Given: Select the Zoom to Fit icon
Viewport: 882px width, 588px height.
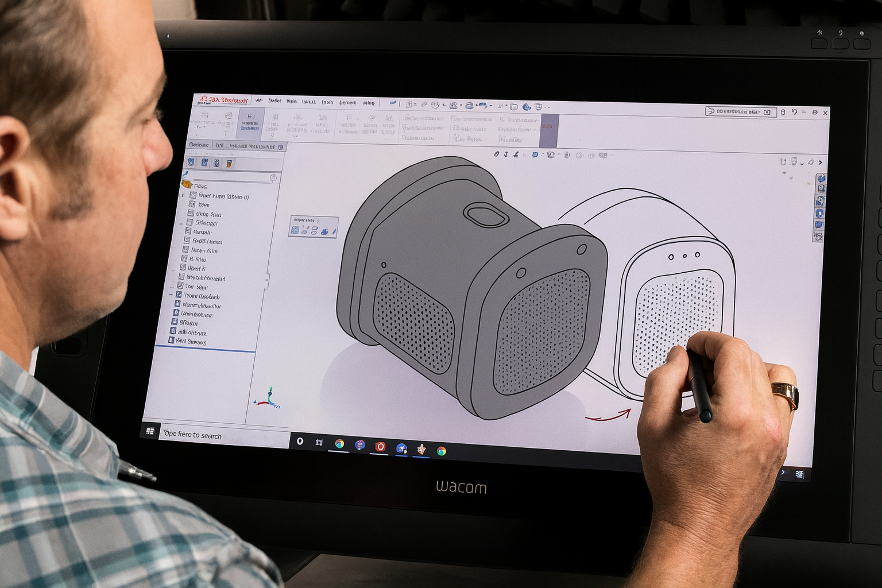Looking at the screenshot, I should coord(496,155).
